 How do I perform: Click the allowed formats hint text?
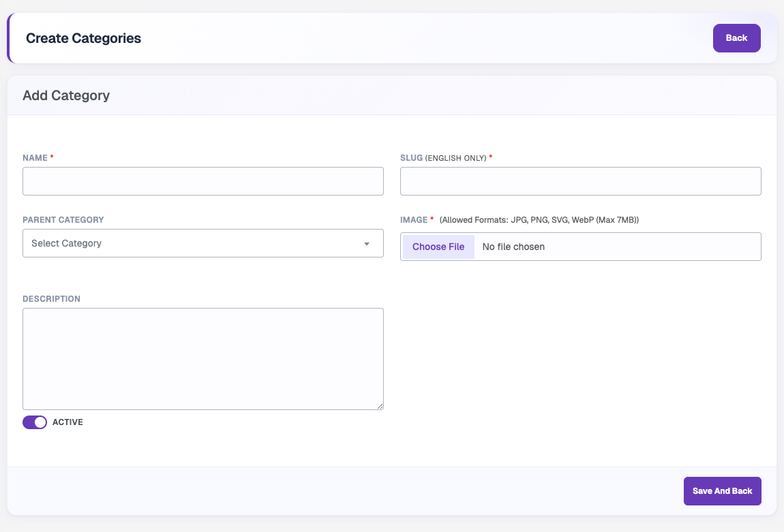(x=539, y=220)
